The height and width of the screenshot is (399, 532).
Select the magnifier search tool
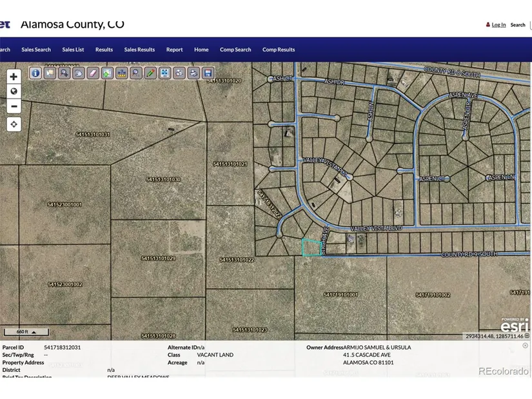[136, 73]
